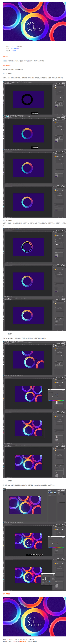The width and height of the screenshot is (70, 644).
Task: Click the 关键步骤提示 heading
Action: [x=7, y=65]
